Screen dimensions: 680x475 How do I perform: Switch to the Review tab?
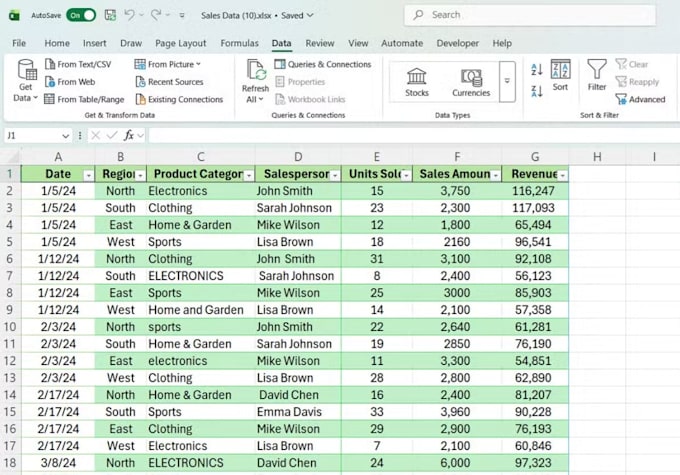pos(320,43)
